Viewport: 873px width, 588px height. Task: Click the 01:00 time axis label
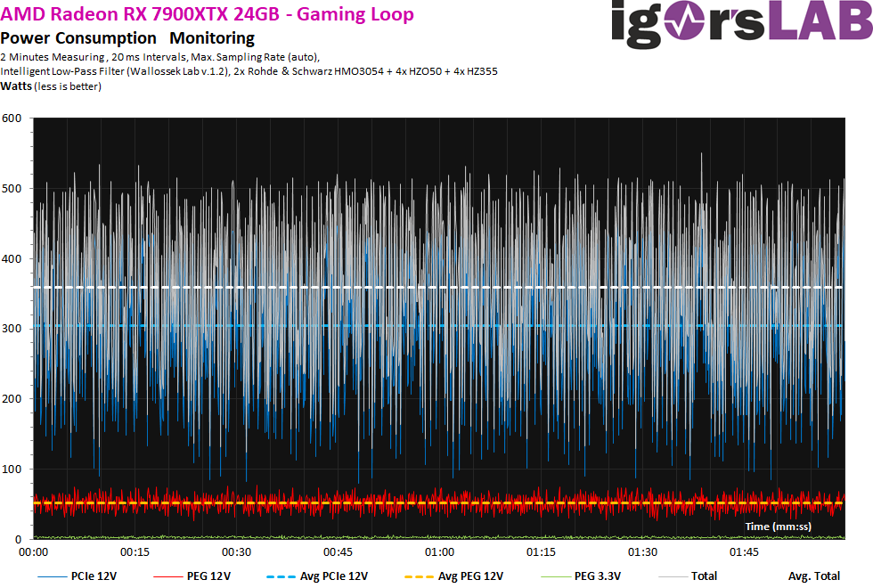tap(439, 551)
